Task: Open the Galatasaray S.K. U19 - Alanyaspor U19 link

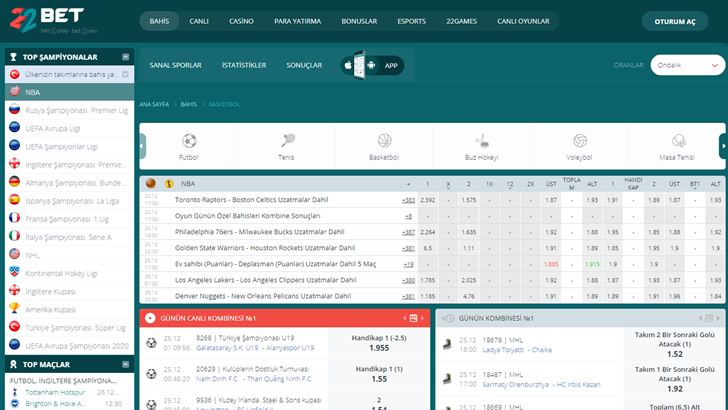Action: click(x=255, y=348)
